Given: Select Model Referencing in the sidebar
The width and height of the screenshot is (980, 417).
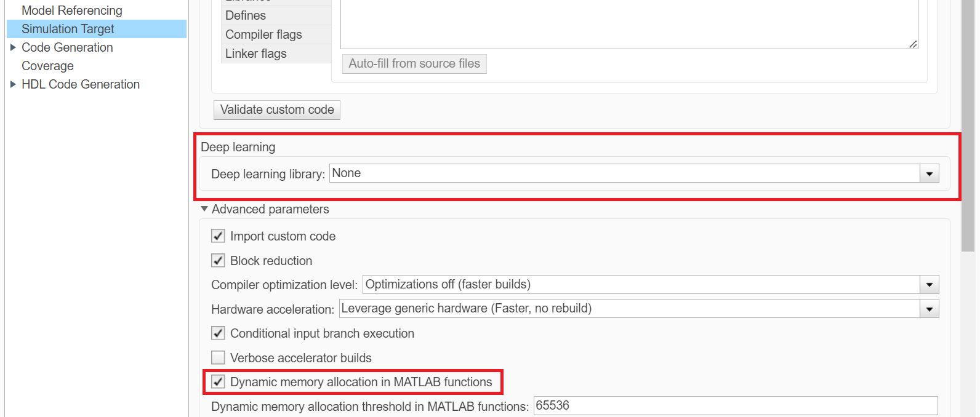Looking at the screenshot, I should [x=71, y=10].
